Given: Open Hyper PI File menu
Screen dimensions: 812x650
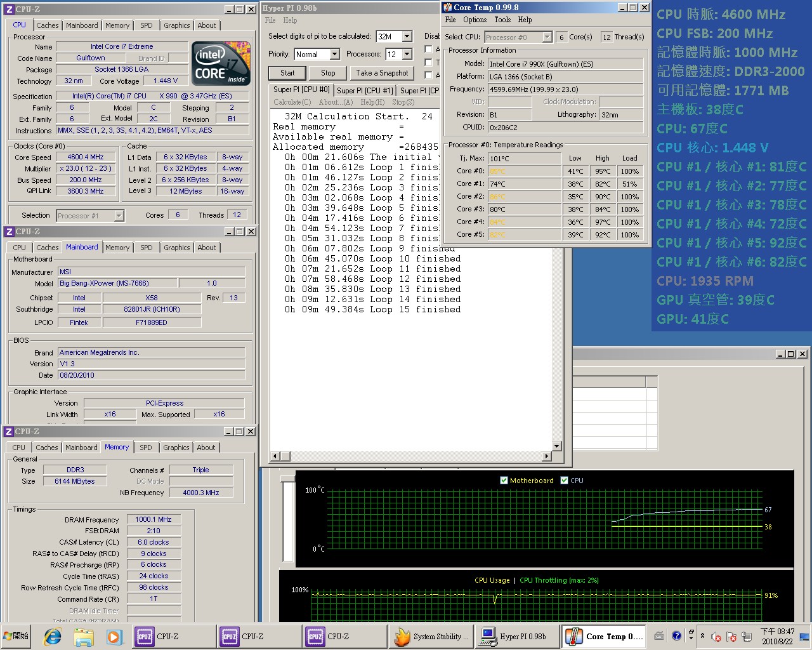Looking at the screenshot, I should tap(270, 20).
